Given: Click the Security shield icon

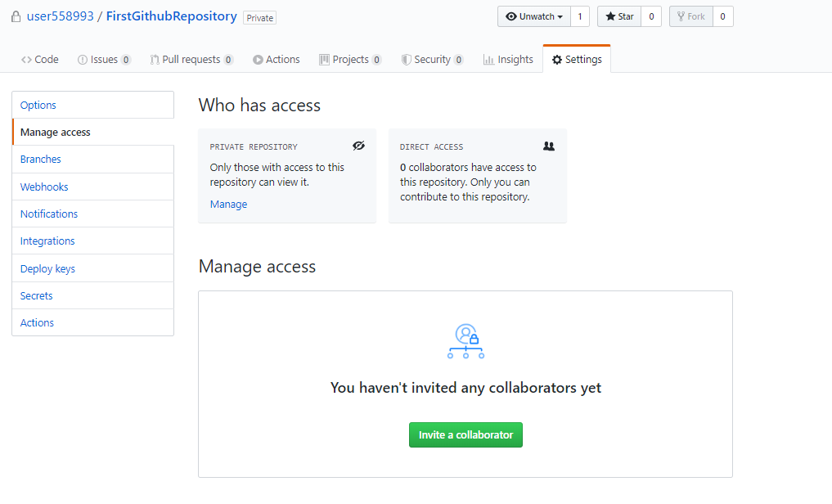Looking at the screenshot, I should (407, 60).
